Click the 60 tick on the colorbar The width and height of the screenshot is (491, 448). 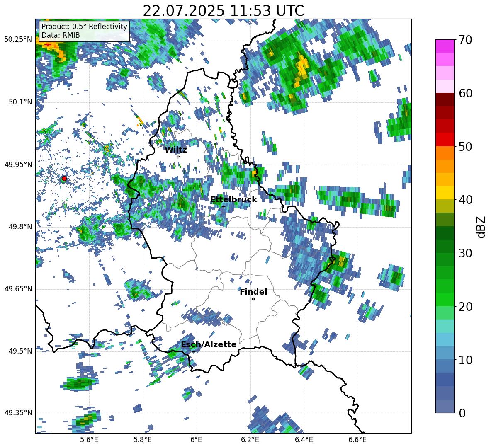(465, 93)
